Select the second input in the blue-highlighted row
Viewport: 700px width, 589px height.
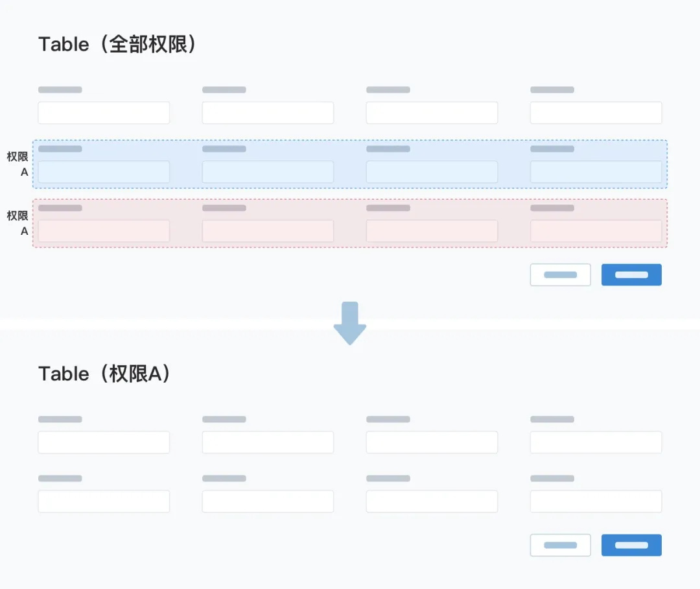[268, 172]
